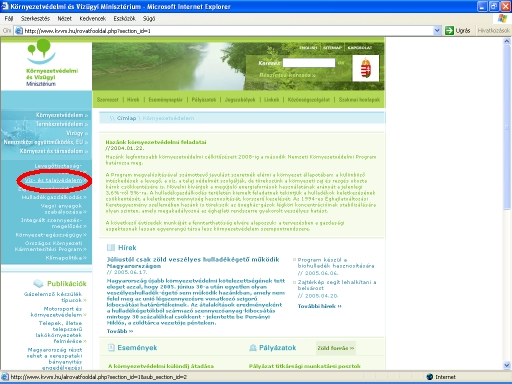Click the Zöld forrás button

336,348
